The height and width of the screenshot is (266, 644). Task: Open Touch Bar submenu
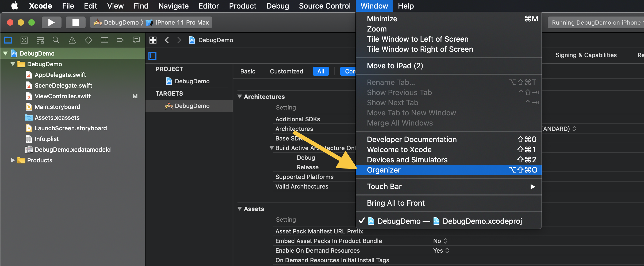click(x=449, y=186)
